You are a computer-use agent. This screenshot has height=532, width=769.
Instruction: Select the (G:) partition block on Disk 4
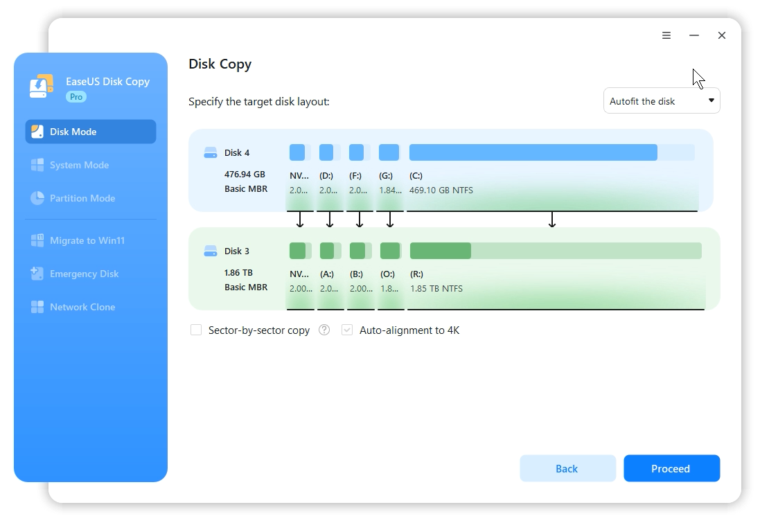(389, 152)
